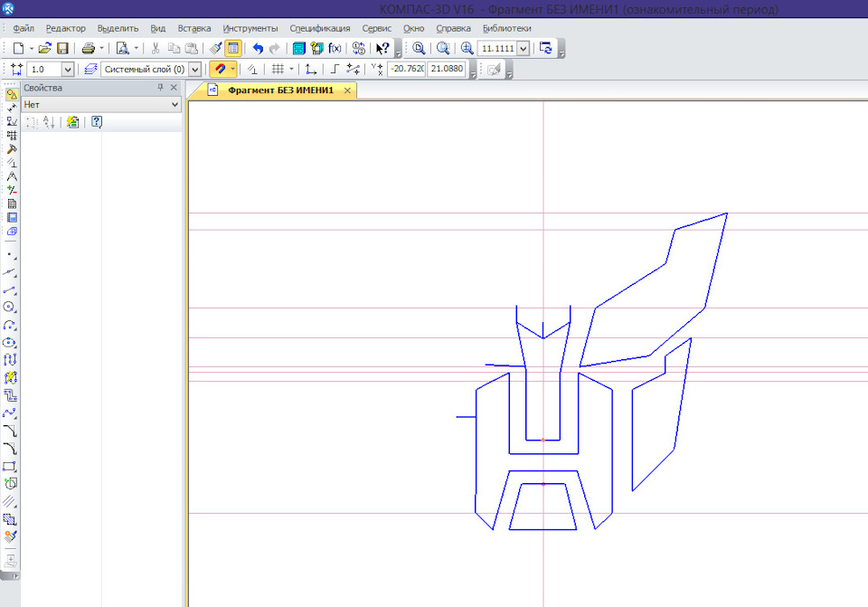Open the grid settings dropdown arrow
This screenshot has width=868, height=607.
[291, 70]
